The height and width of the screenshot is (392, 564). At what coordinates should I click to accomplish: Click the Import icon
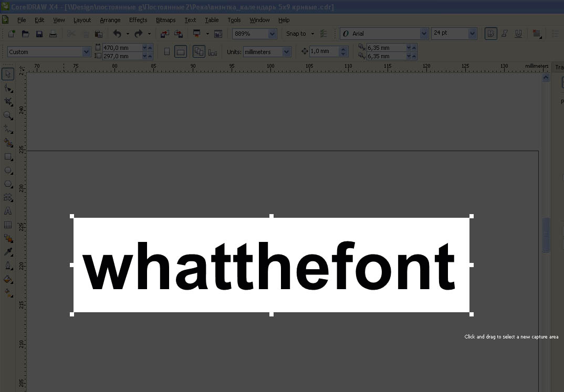(165, 34)
